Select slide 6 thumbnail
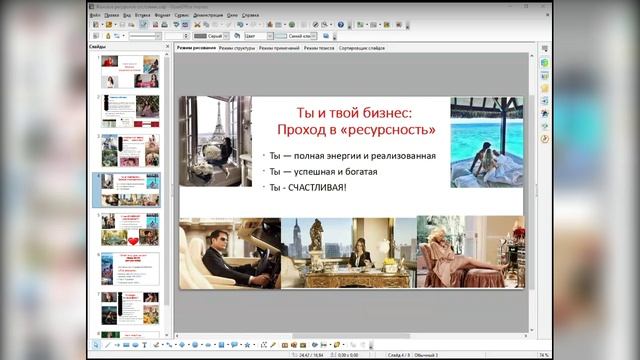Viewport: 640px width, 360px height. click(130, 269)
